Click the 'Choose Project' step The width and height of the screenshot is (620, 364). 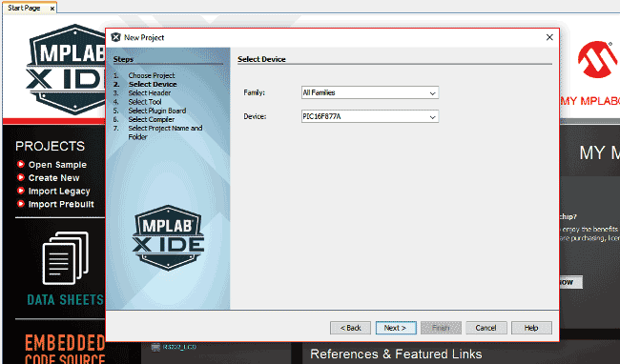pos(152,75)
